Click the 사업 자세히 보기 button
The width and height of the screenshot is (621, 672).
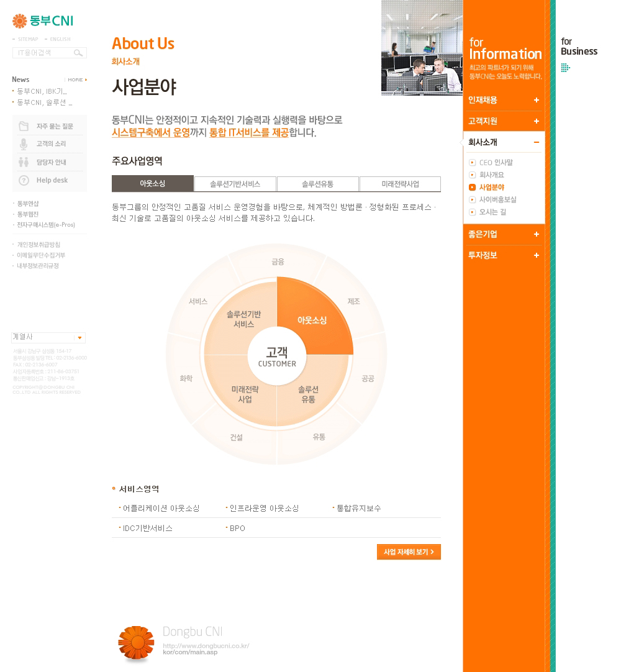click(409, 552)
